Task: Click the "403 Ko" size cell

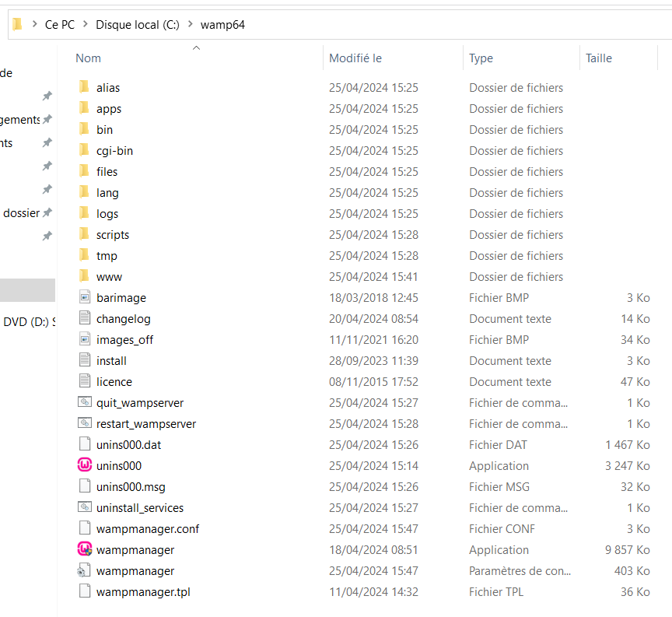Action: tap(632, 570)
